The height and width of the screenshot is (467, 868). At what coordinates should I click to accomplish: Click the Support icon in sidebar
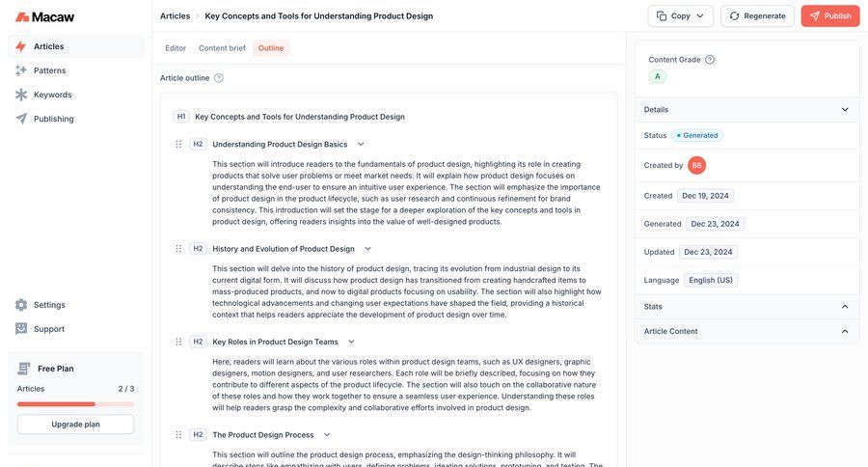(x=21, y=329)
